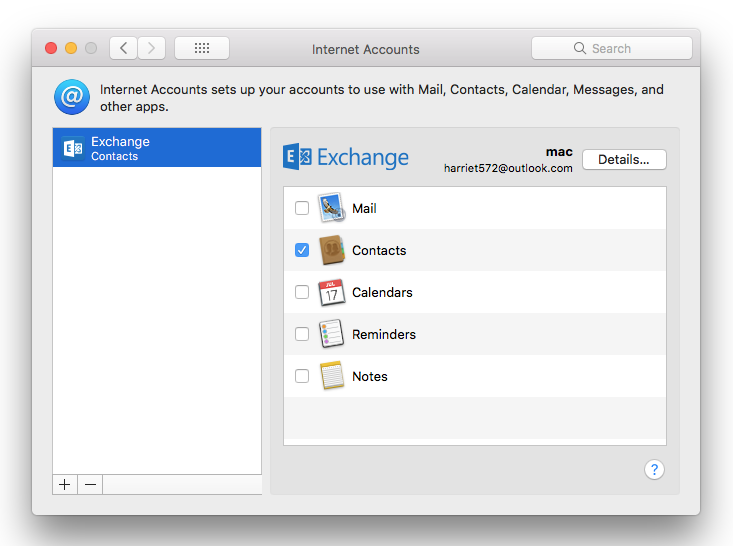Enable the Calendars checkbox
733x546 pixels.
(x=302, y=292)
